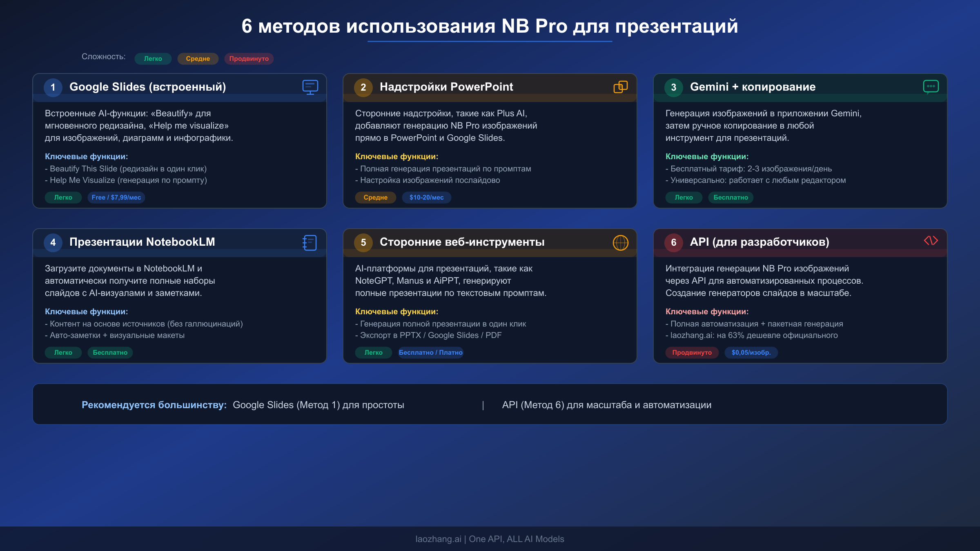The image size is (980, 551).
Task: Expand the Ключевые функции section on Gemini card
Action: 706,156
